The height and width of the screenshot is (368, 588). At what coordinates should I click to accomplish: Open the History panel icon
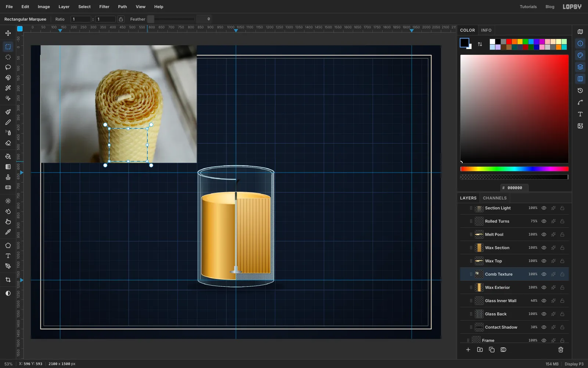pyautogui.click(x=580, y=91)
